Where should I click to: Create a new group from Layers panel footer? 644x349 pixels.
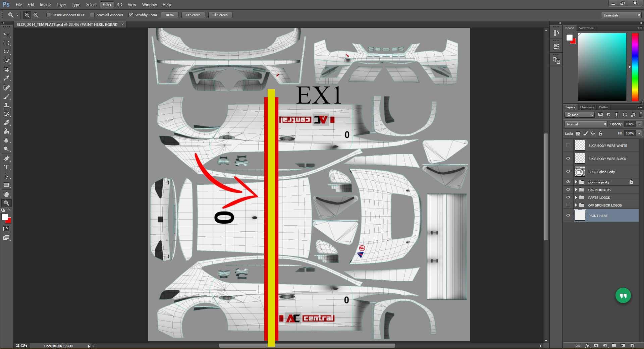pos(614,346)
